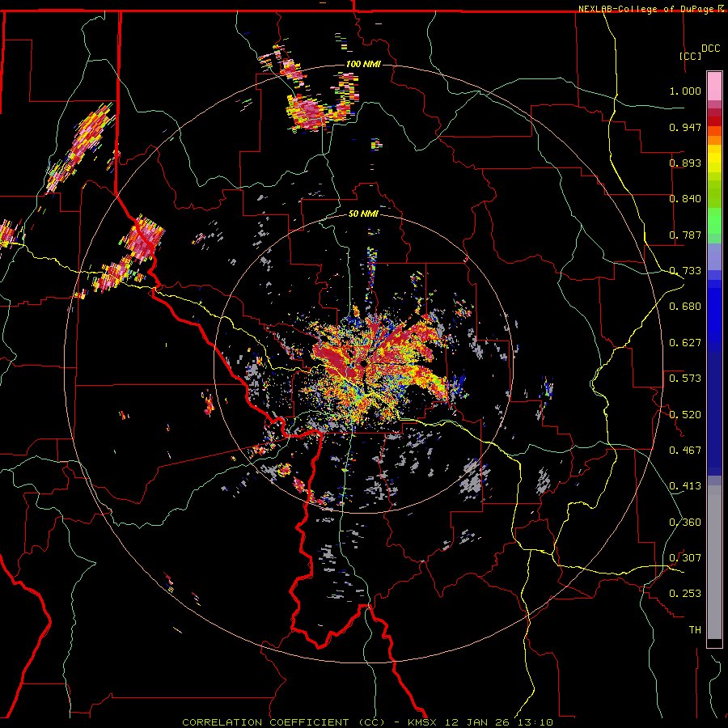Pick the light pink top color bar segment

714,87
